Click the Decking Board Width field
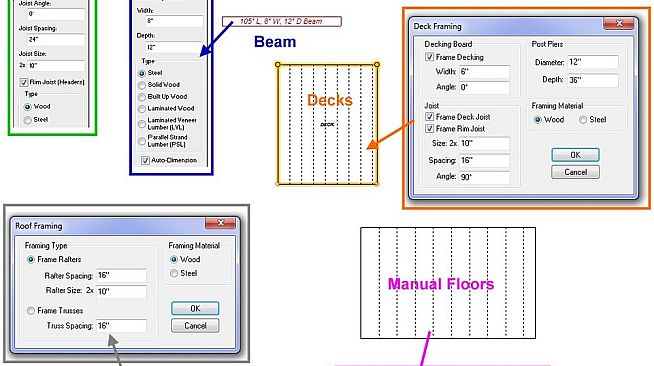 [x=484, y=72]
